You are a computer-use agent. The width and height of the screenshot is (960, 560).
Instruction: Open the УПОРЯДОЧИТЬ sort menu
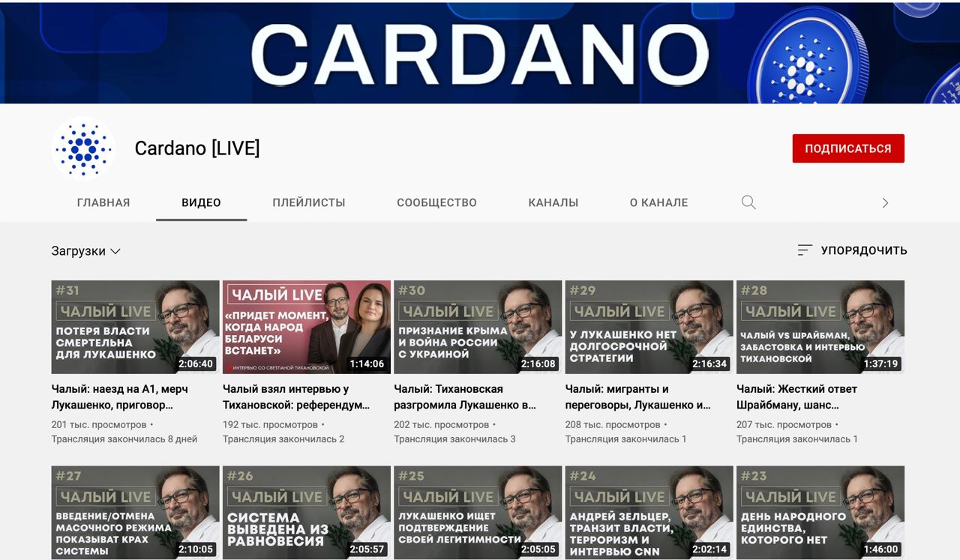coord(852,250)
